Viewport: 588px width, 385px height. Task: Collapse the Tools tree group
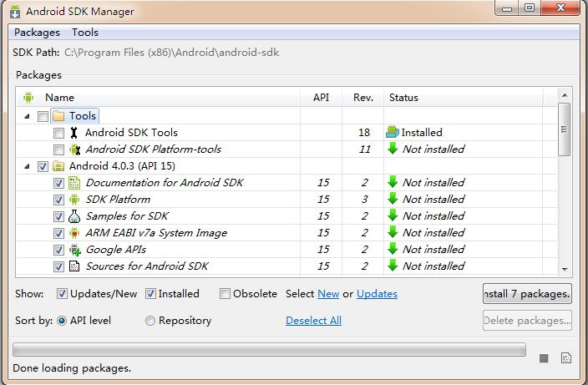pos(27,116)
